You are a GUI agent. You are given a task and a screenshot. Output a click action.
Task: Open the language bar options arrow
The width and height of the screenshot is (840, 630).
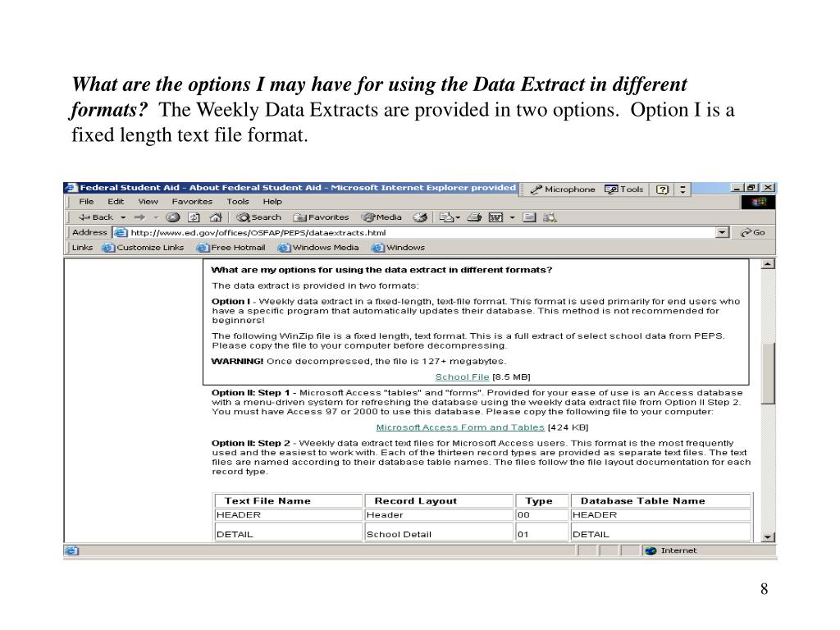(x=682, y=189)
